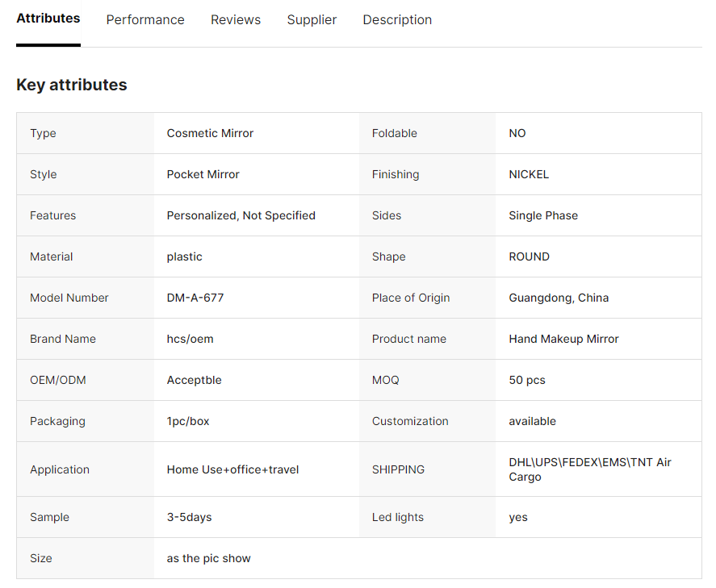The image size is (716, 588).
Task: Switch to the Performance tab
Action: [x=145, y=20]
